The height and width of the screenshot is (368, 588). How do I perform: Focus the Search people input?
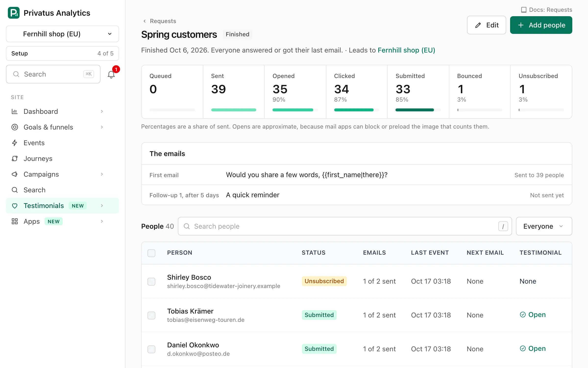[x=345, y=226]
